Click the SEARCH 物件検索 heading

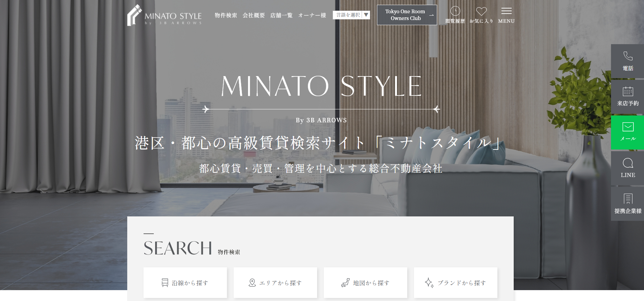coord(192,248)
